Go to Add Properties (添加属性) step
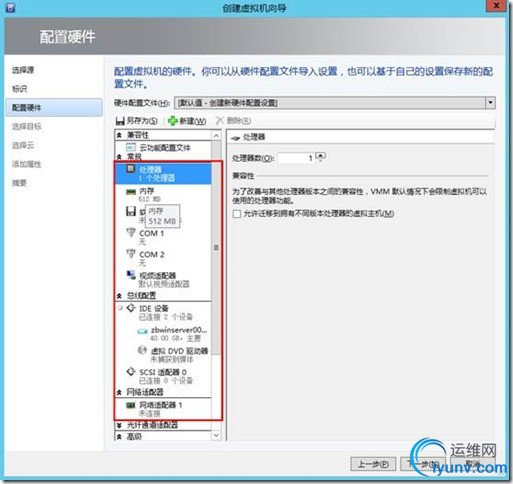Screen dimensions: 513x484 click(27, 164)
